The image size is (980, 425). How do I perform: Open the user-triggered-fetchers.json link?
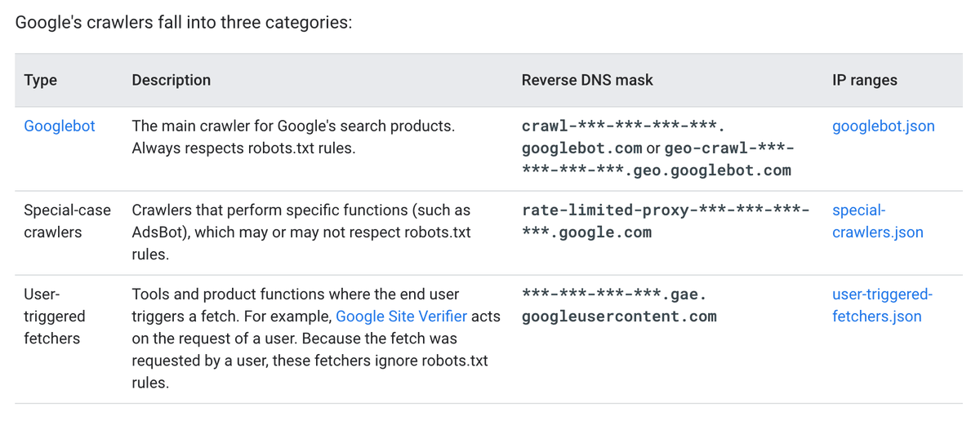click(882, 305)
